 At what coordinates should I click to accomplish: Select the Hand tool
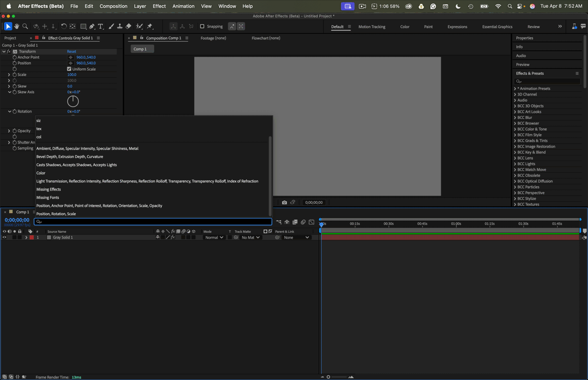point(17,26)
